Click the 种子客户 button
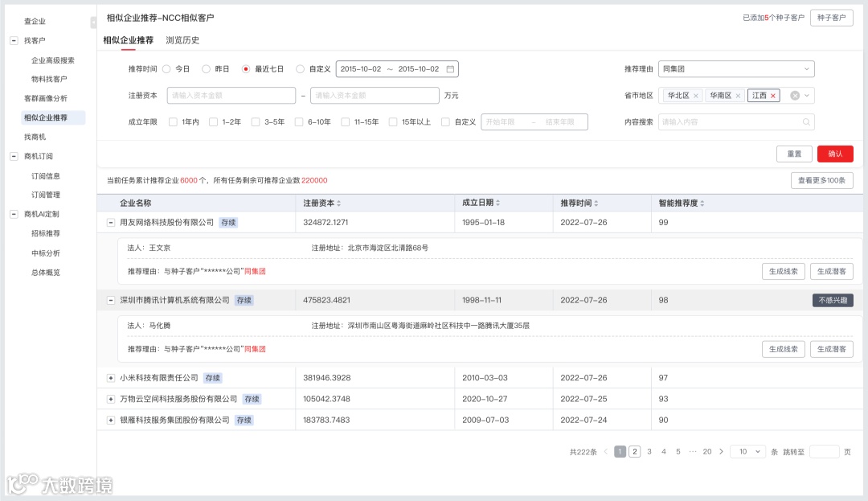 click(x=832, y=18)
